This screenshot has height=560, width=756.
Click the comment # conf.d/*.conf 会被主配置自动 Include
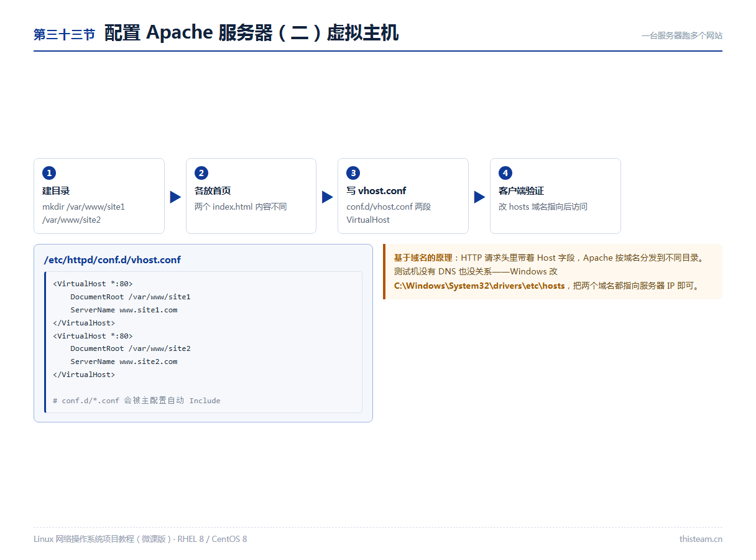point(137,401)
